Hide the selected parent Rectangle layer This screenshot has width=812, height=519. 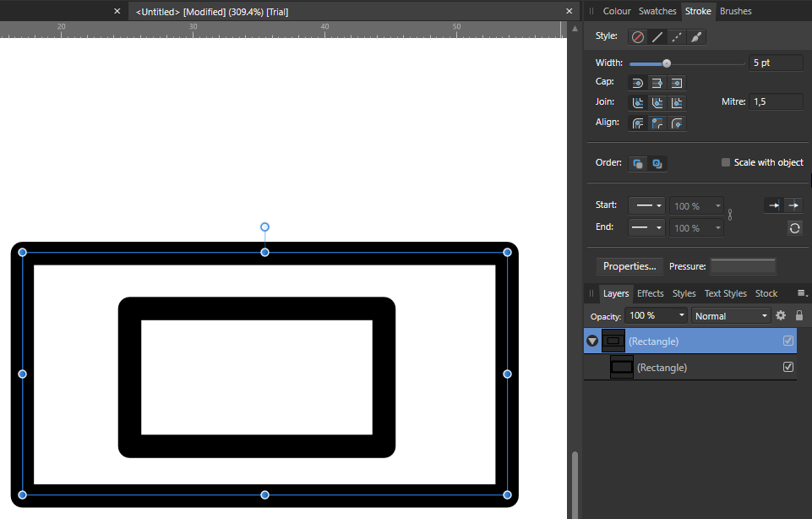pos(788,341)
